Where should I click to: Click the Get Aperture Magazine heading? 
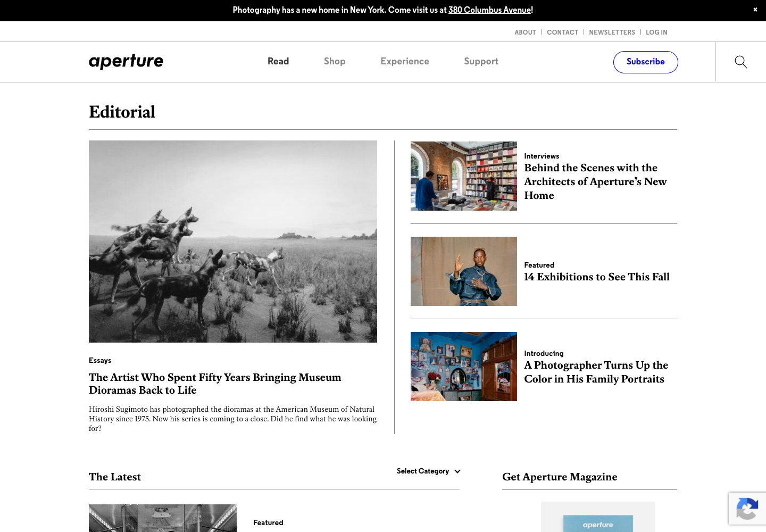(560, 477)
